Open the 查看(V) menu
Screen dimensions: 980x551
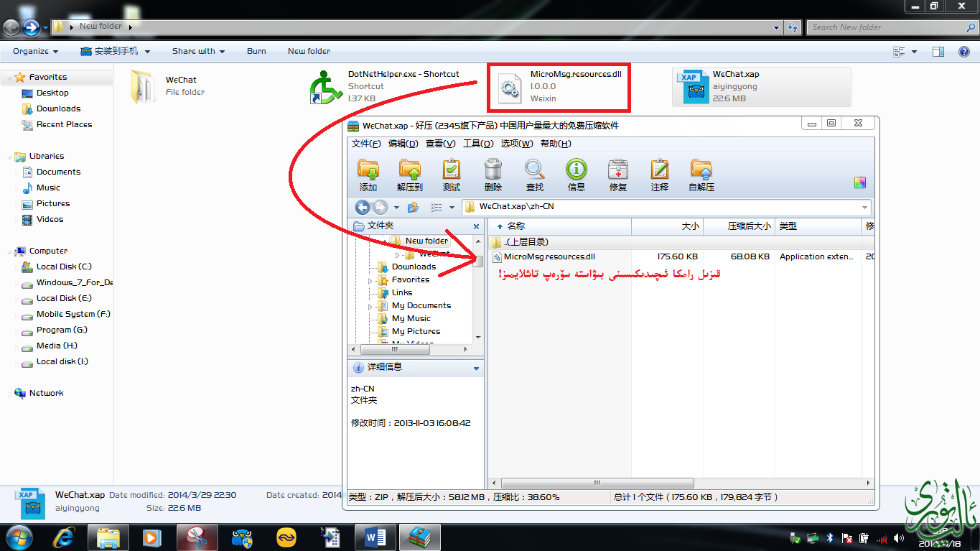tap(441, 144)
